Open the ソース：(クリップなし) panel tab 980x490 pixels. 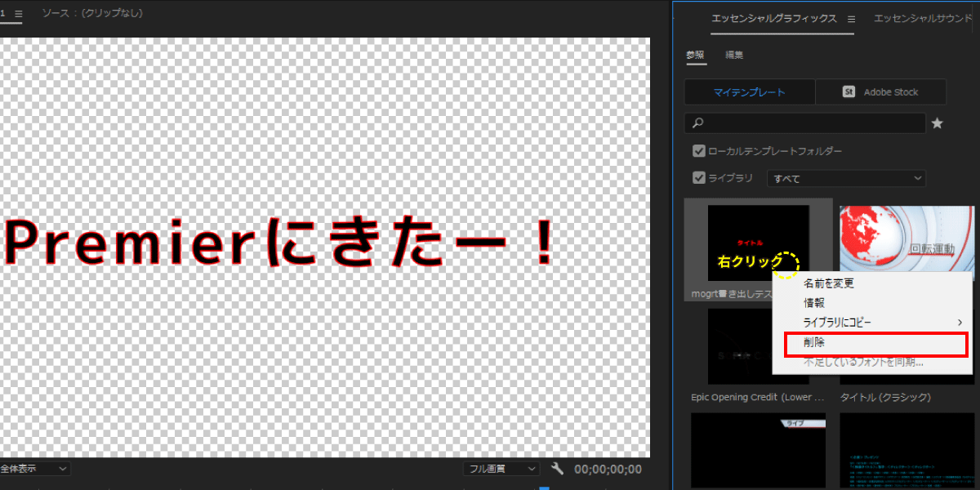tap(91, 14)
